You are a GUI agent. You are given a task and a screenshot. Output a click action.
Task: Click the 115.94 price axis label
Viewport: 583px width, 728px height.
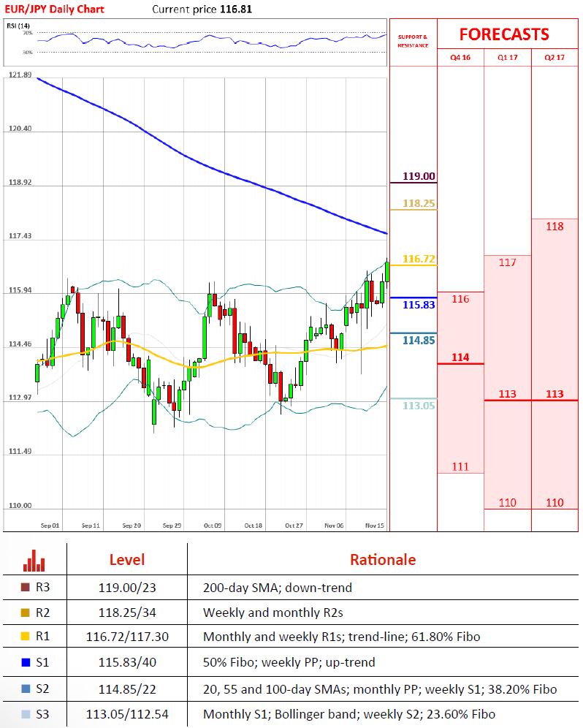click(20, 290)
